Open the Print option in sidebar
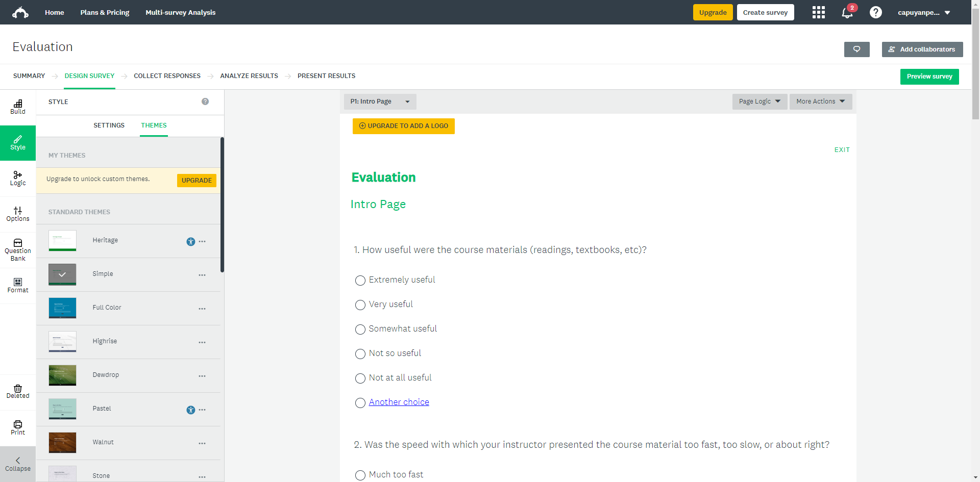Screen dimensions: 980x482 18,427
